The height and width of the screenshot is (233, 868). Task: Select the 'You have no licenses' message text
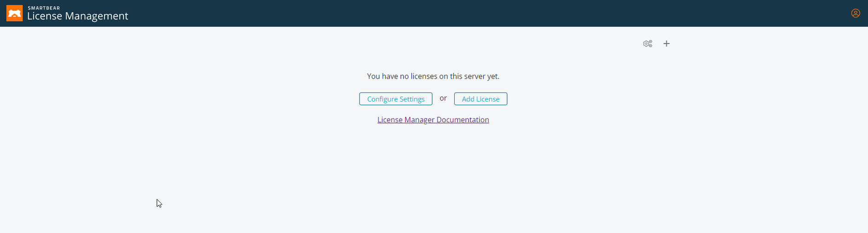[433, 76]
